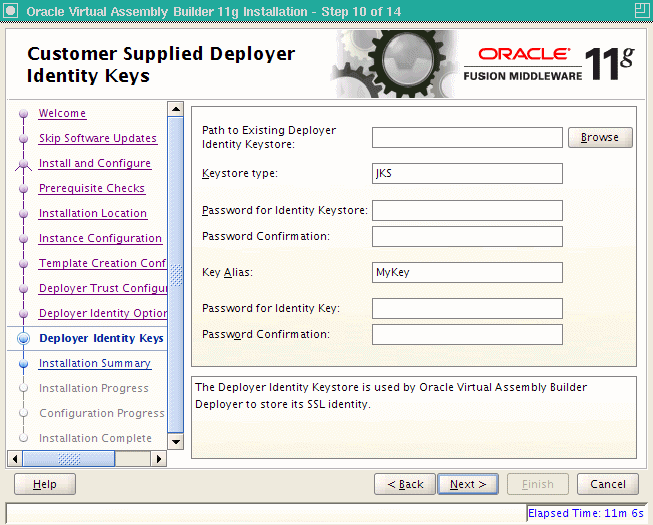Click the Help button
The height and width of the screenshot is (525, 653).
coord(45,484)
